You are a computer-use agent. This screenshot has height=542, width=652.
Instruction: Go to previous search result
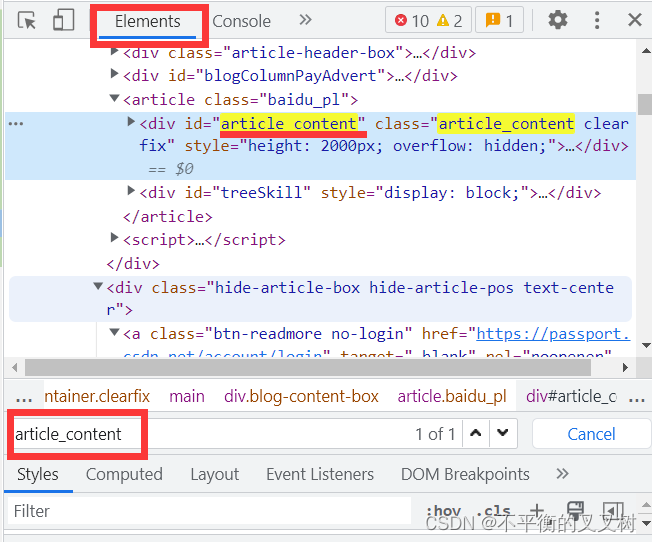[476, 434]
